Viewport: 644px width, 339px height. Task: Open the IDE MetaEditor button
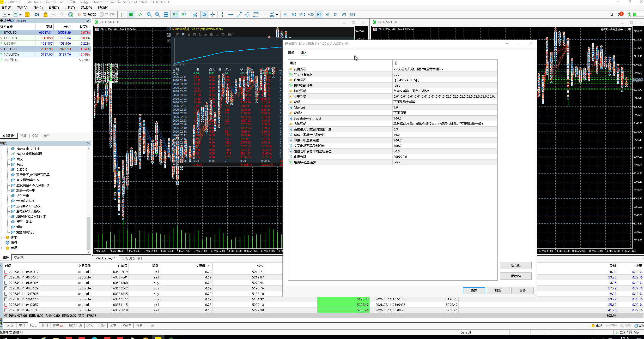point(37,15)
